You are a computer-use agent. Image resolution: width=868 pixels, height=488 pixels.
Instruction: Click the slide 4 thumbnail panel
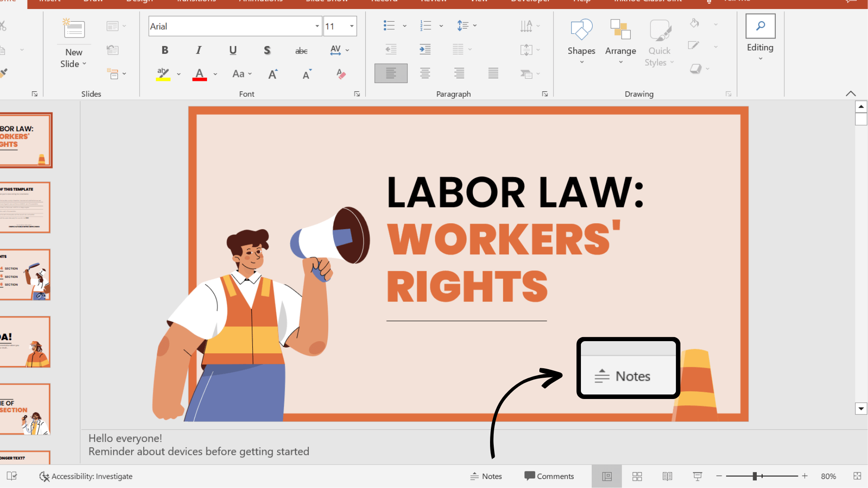point(27,343)
